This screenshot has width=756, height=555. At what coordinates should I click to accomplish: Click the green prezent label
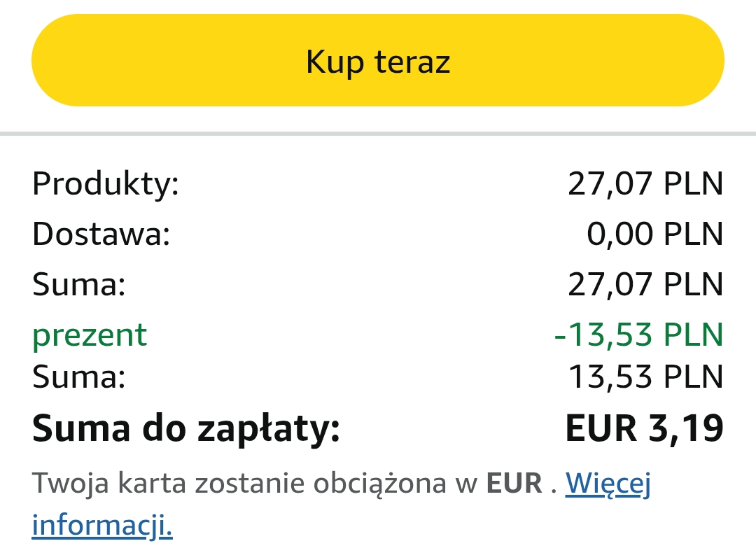[x=90, y=335]
